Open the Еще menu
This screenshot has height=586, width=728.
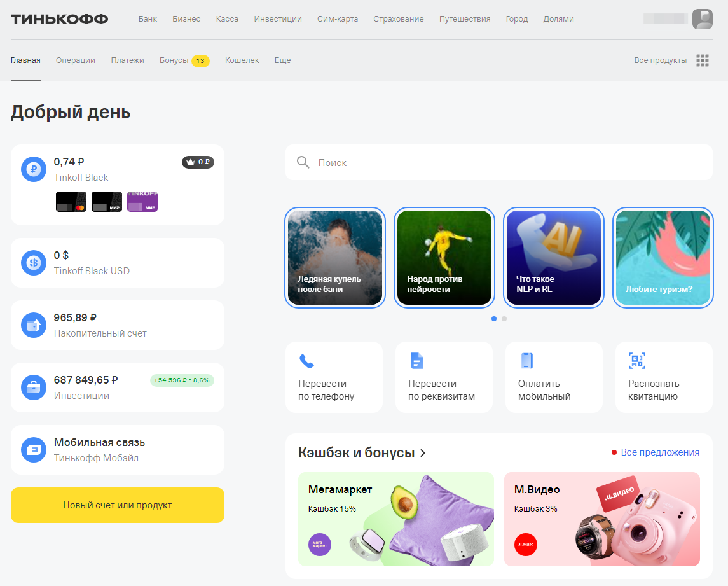(x=282, y=60)
